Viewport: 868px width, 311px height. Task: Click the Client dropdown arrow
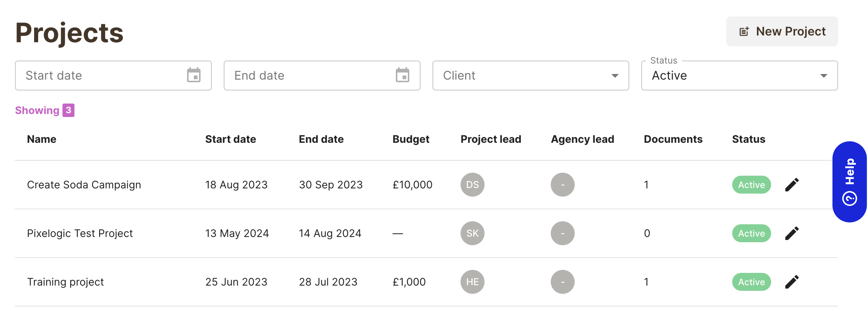point(615,76)
